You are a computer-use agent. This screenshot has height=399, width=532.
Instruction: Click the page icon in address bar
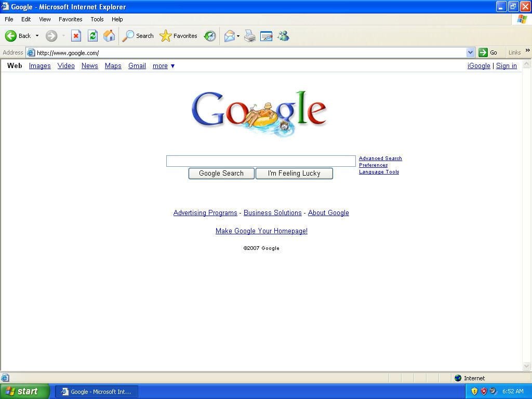click(31, 52)
